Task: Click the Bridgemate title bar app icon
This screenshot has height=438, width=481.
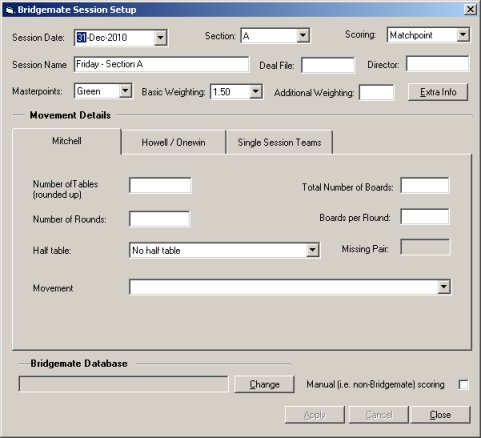Action: pos(10,10)
